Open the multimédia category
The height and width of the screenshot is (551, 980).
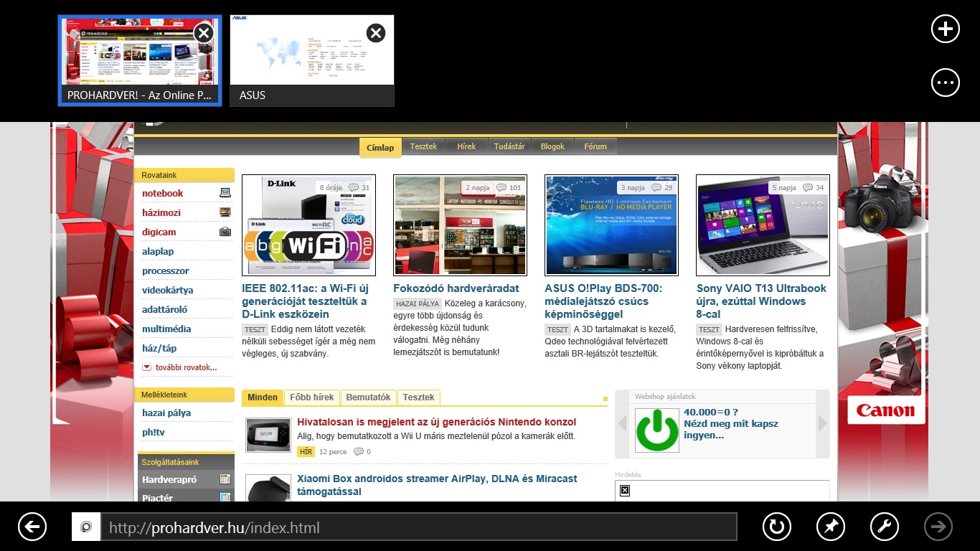click(166, 329)
